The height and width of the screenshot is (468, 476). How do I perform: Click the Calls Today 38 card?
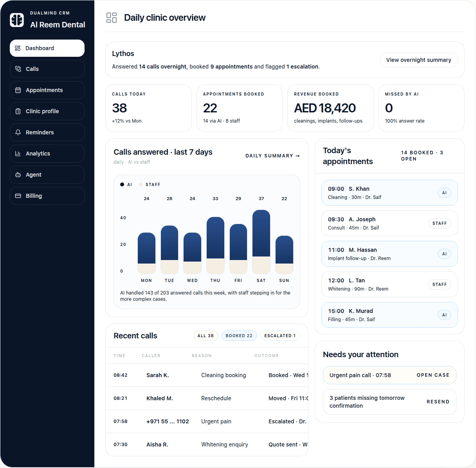(x=148, y=108)
